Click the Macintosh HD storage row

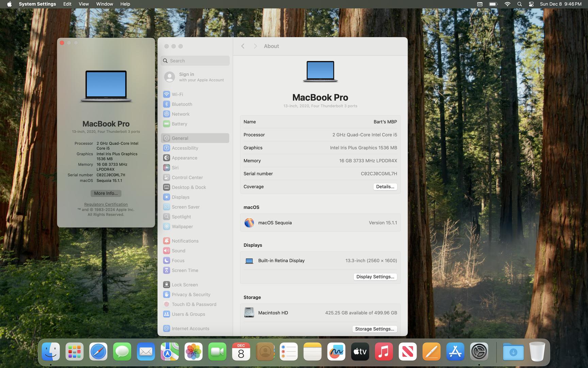(x=320, y=313)
